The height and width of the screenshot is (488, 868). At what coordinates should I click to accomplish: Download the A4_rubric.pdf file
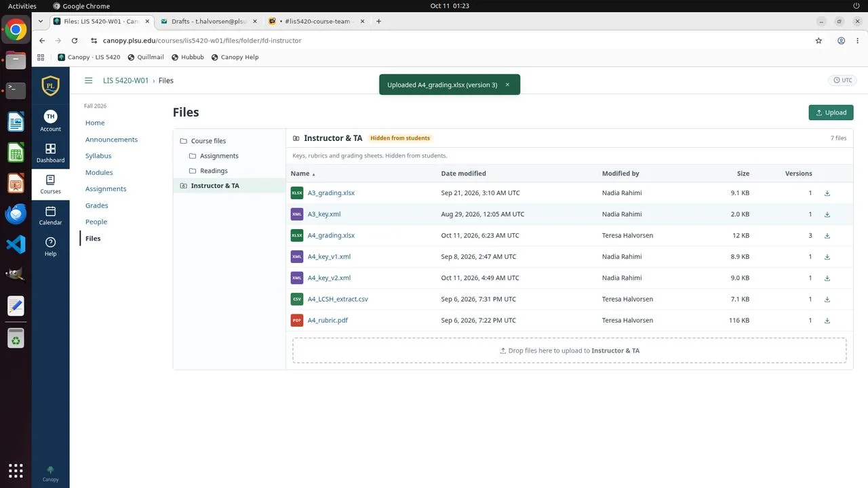click(x=827, y=321)
